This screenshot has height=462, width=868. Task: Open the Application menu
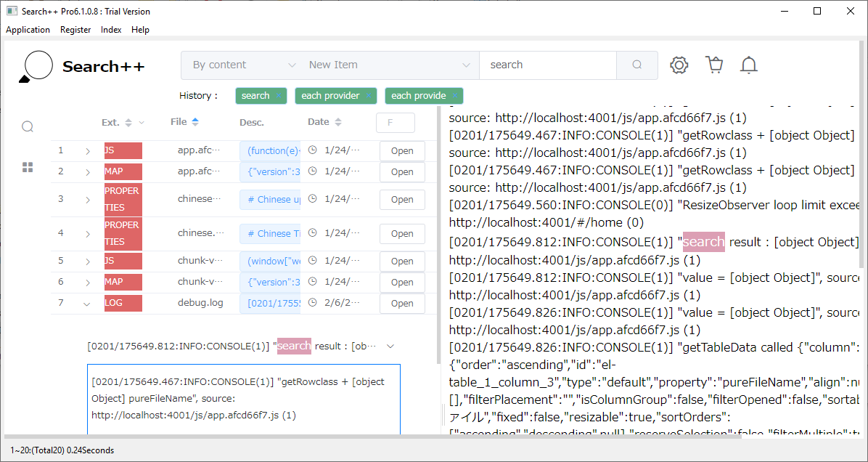click(x=28, y=30)
